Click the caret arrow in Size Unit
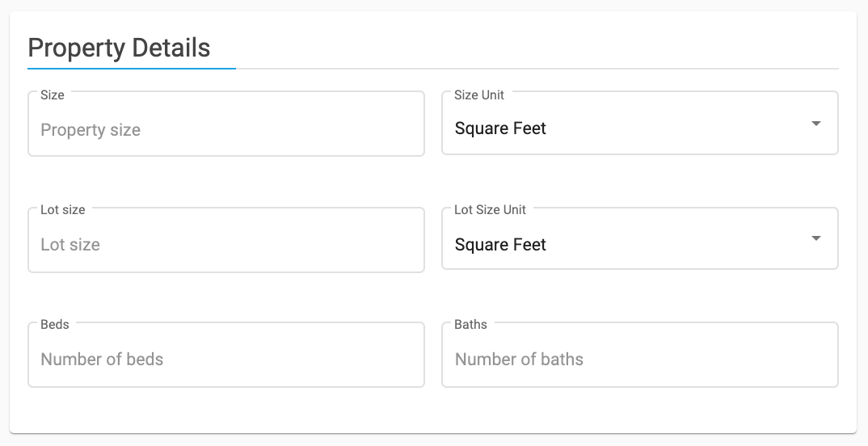The width and height of the screenshot is (868, 446). tap(816, 124)
